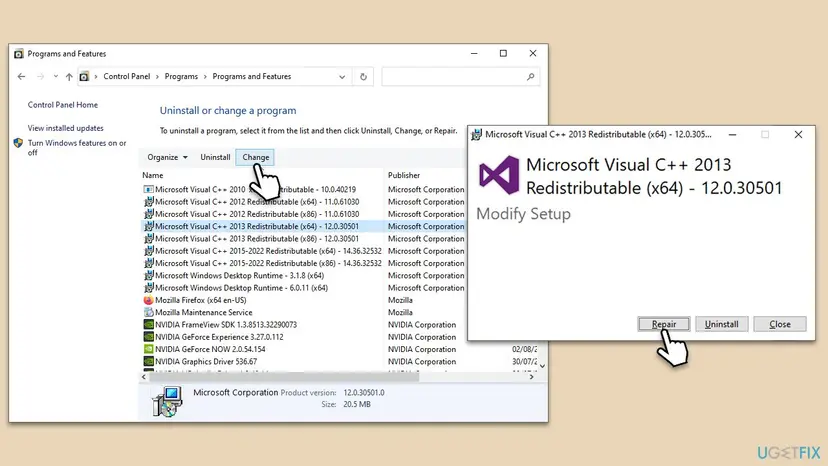Select Visual C++ 2012 Redistributable (x86) icon

(148, 214)
